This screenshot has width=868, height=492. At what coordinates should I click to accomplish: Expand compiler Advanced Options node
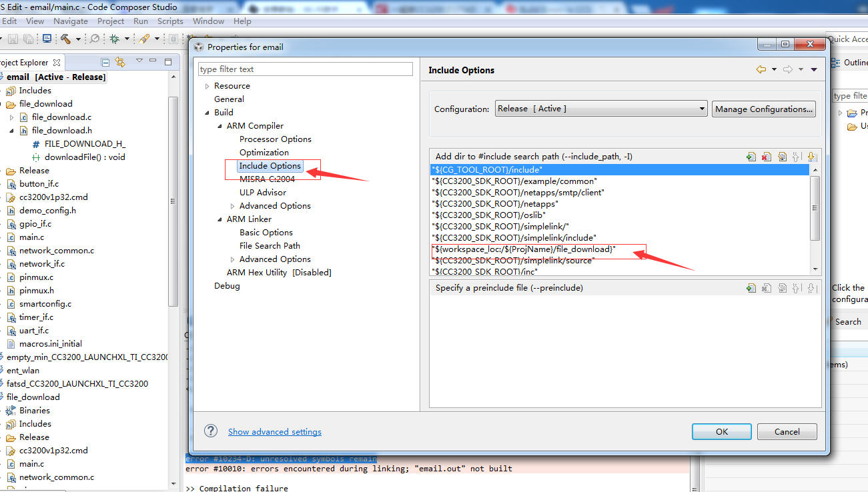[x=233, y=206]
